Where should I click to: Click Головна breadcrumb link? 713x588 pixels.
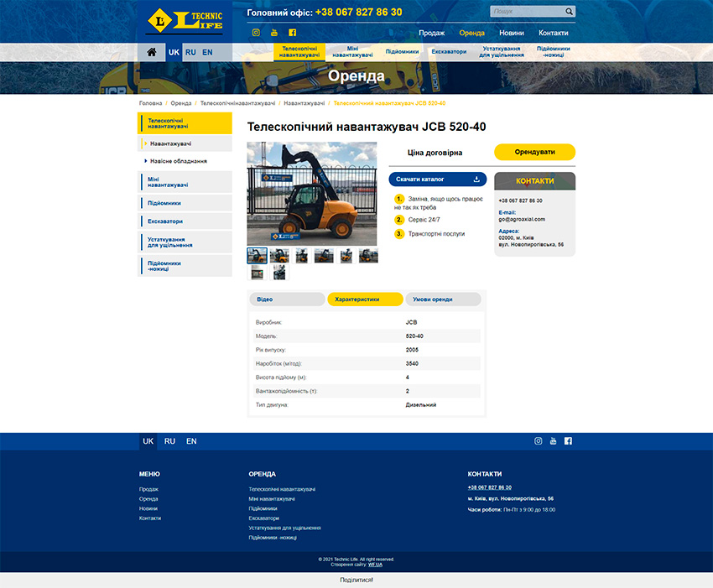tap(150, 103)
